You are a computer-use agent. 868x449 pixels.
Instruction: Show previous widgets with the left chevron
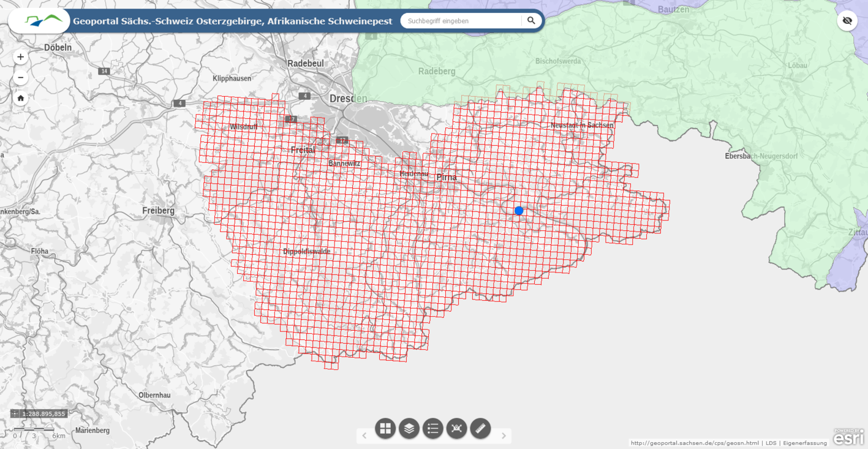pyautogui.click(x=364, y=436)
